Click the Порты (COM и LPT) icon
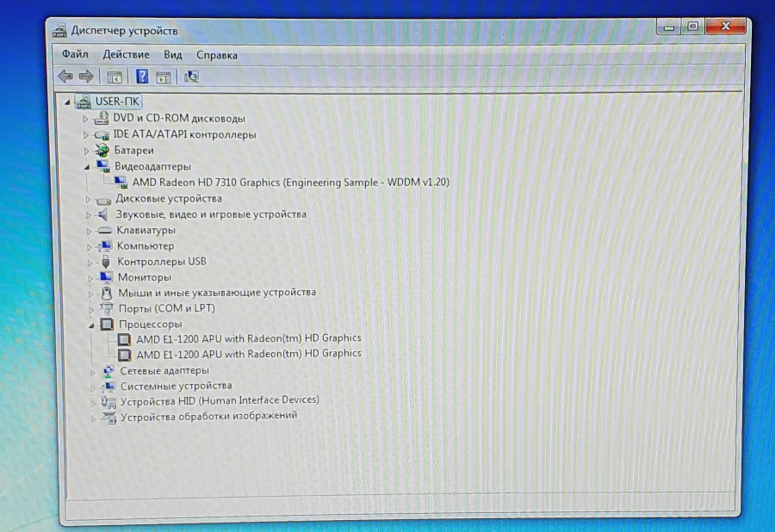The width and height of the screenshot is (775, 532). (x=106, y=309)
